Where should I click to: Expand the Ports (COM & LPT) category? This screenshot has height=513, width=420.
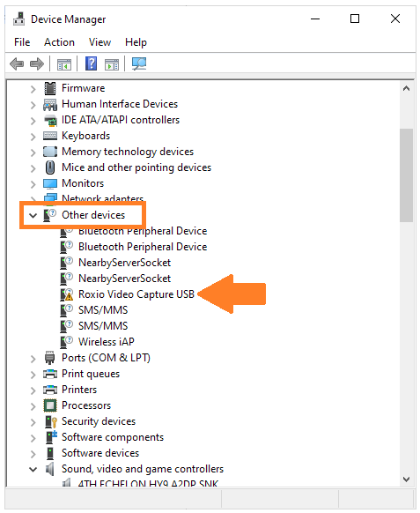(x=33, y=359)
